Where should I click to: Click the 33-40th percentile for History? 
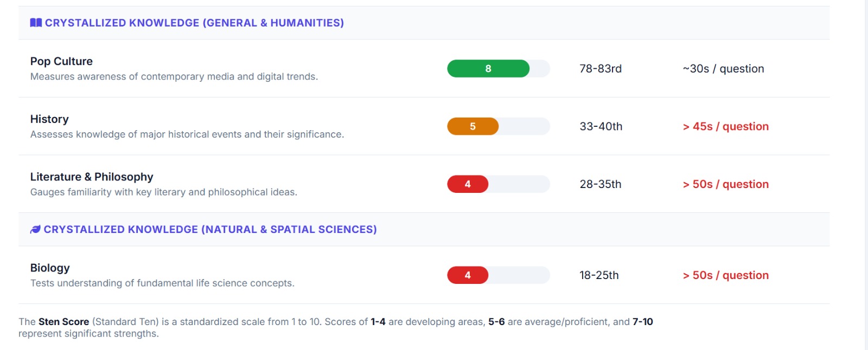coord(601,126)
